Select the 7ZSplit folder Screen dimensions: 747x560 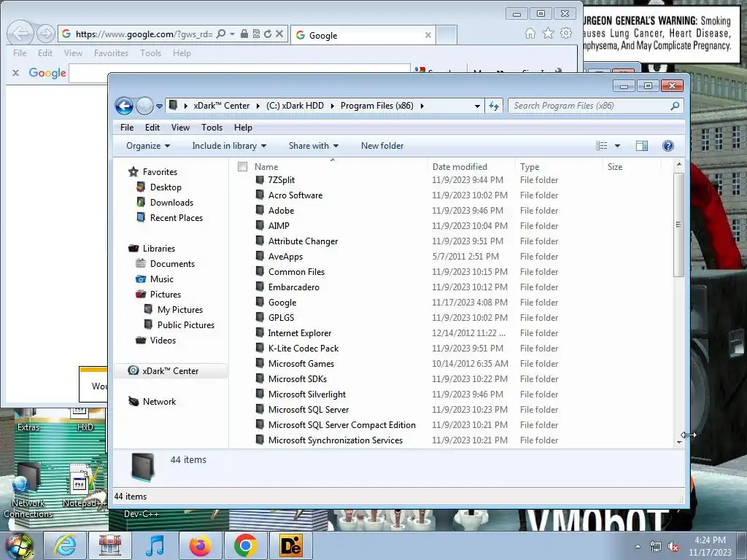[282, 180]
